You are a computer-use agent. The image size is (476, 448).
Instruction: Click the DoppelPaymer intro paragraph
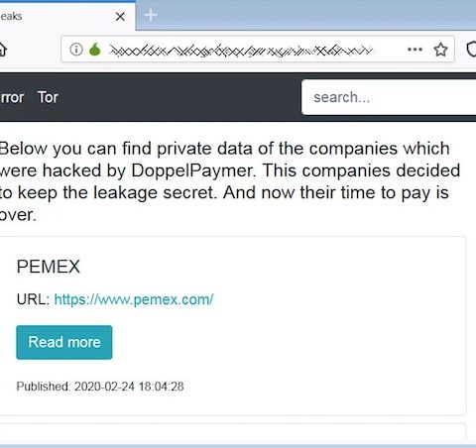230,181
